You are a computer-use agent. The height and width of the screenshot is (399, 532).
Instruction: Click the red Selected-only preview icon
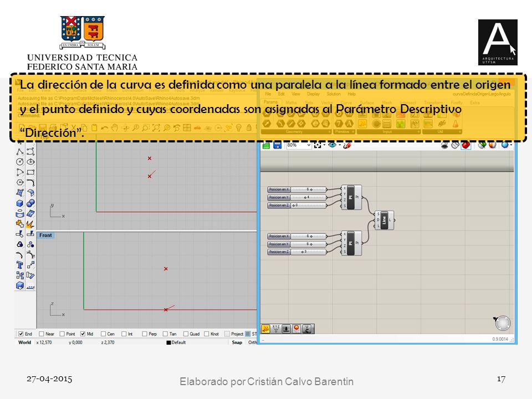[x=466, y=145]
